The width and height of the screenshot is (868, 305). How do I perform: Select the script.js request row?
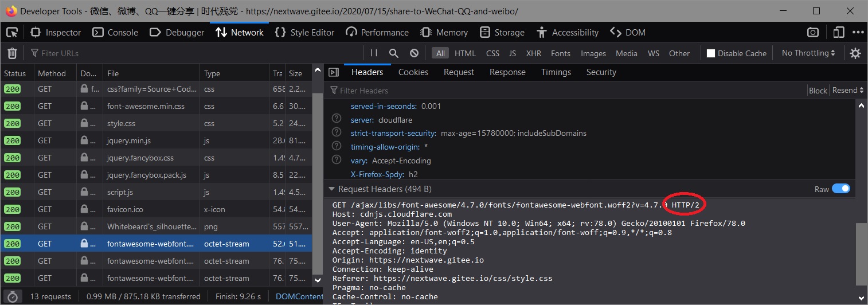156,192
